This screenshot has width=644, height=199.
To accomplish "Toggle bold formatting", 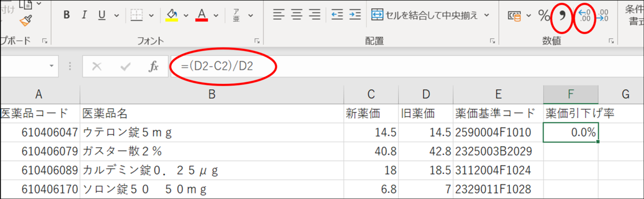I will point(67,15).
